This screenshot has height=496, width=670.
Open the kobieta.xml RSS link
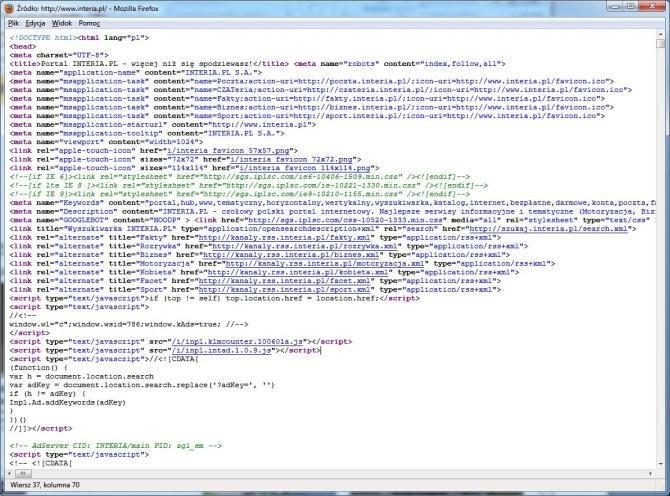coord(297,272)
